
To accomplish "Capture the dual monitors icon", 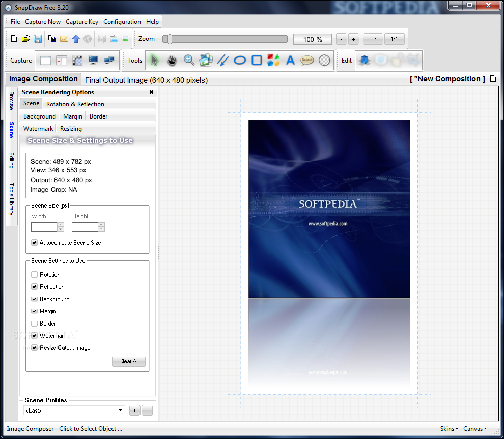I will [x=109, y=60].
